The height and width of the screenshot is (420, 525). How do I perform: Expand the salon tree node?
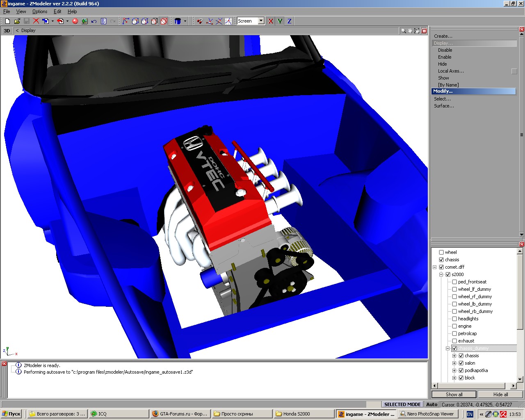(454, 363)
